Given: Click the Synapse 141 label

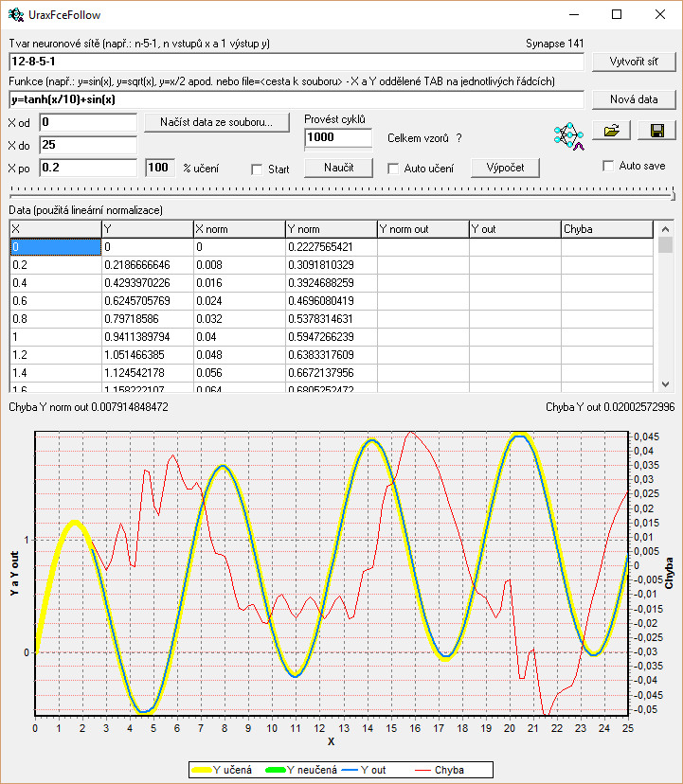Looking at the screenshot, I should point(554,44).
